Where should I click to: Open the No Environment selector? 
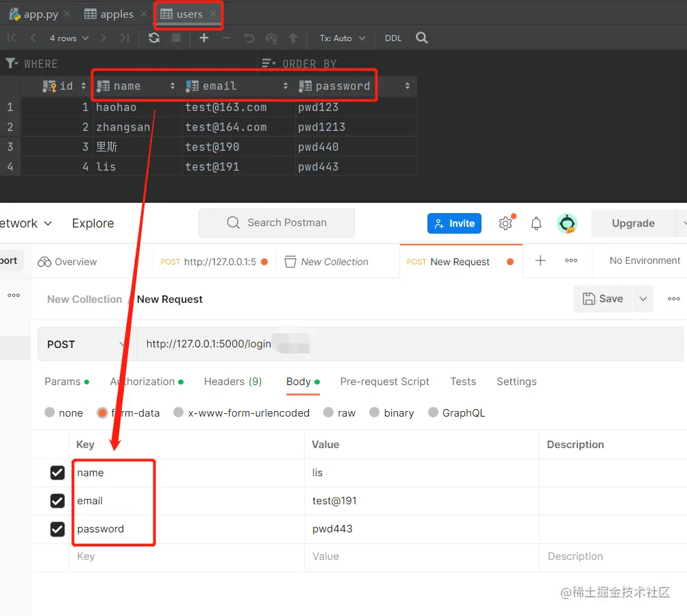click(x=645, y=260)
